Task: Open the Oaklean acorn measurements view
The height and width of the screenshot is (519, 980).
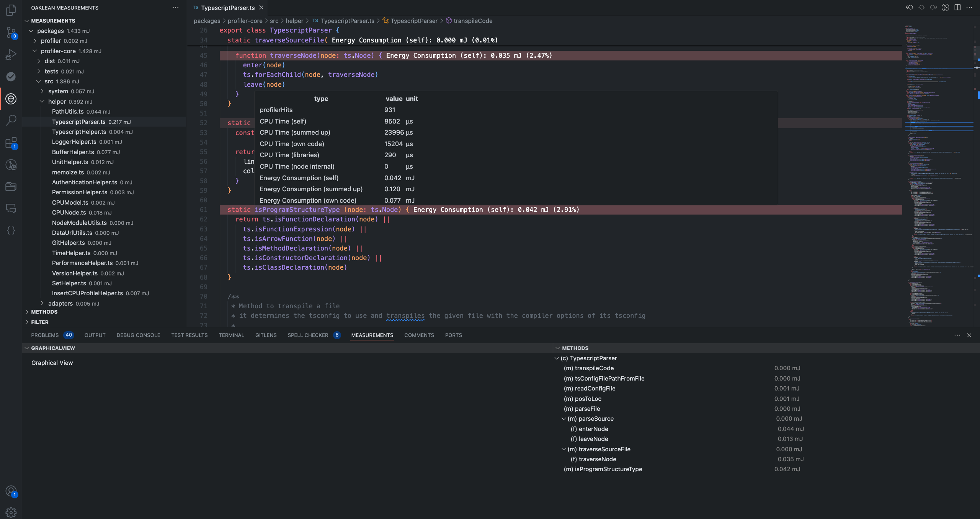Action: [11, 99]
